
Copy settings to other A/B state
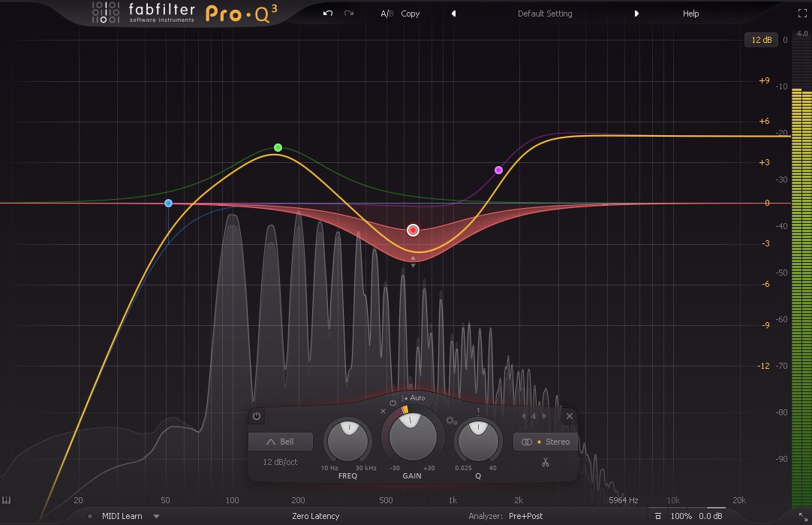[411, 14]
